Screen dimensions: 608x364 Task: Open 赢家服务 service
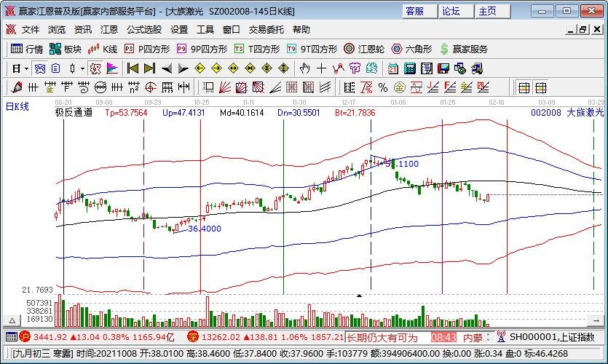click(x=464, y=49)
